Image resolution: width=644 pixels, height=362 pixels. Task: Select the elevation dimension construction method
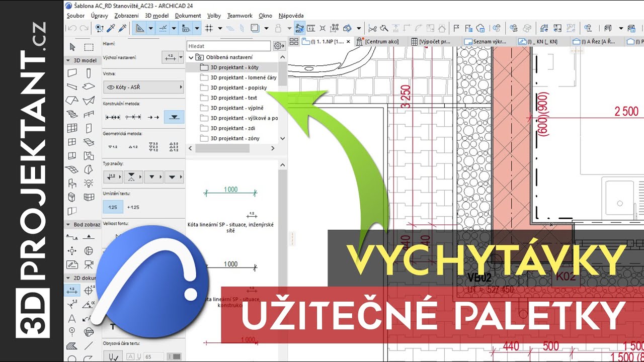pos(174,117)
